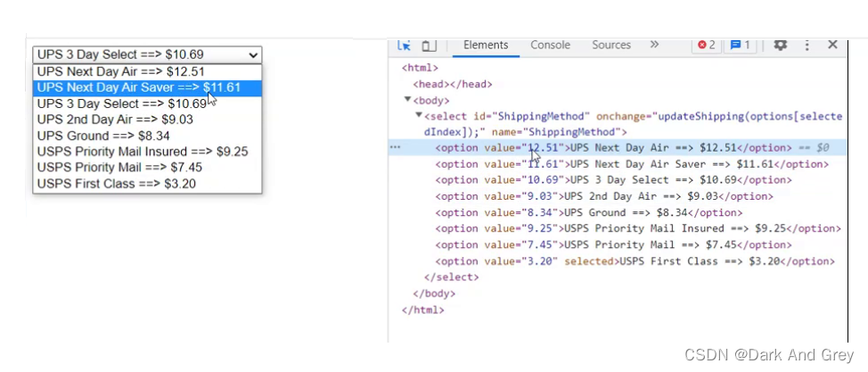This screenshot has width=868, height=372.
Task: Choose USPS Priority Mail Insured $9.25 option
Action: pyautogui.click(x=147, y=152)
